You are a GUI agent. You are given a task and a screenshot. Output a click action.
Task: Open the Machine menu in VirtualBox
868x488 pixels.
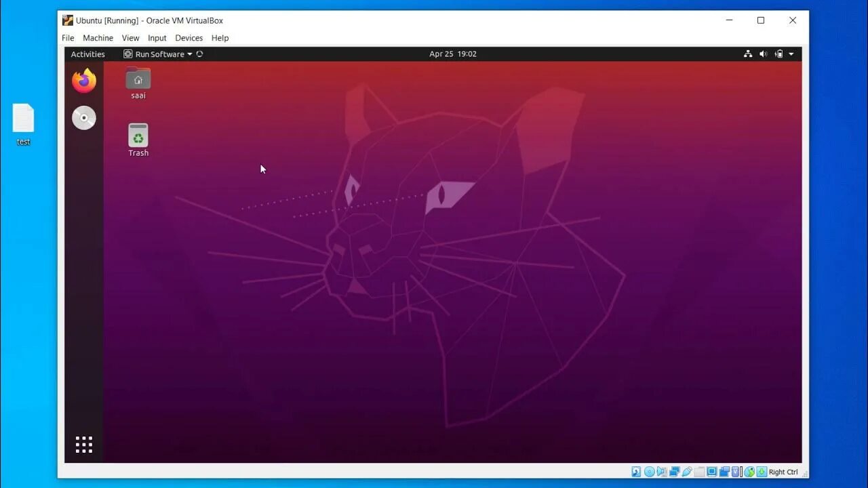tap(98, 38)
